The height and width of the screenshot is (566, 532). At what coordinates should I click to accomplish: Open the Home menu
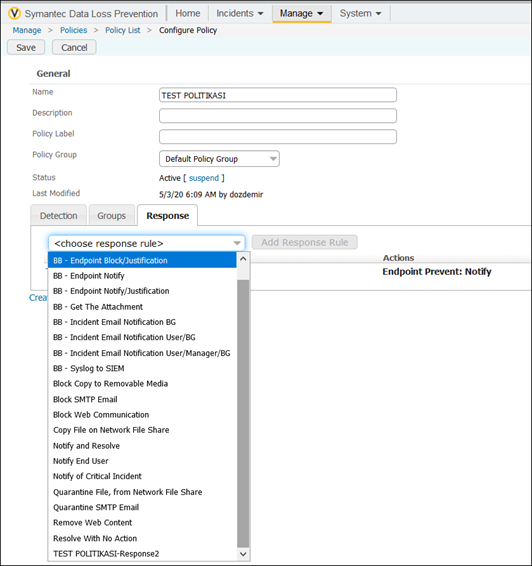click(188, 13)
